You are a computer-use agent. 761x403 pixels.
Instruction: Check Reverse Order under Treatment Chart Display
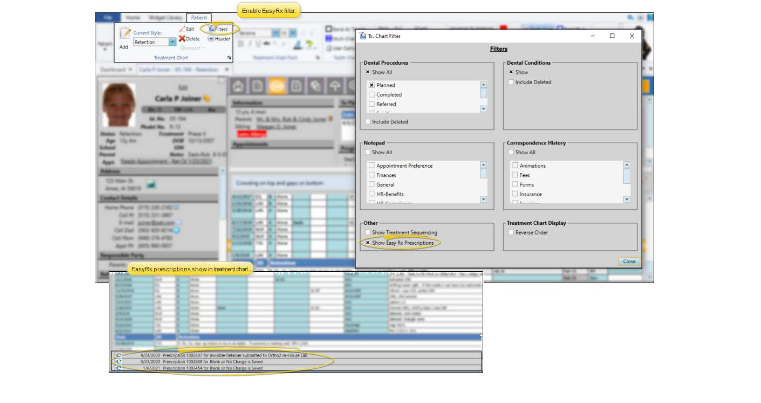[512, 231]
